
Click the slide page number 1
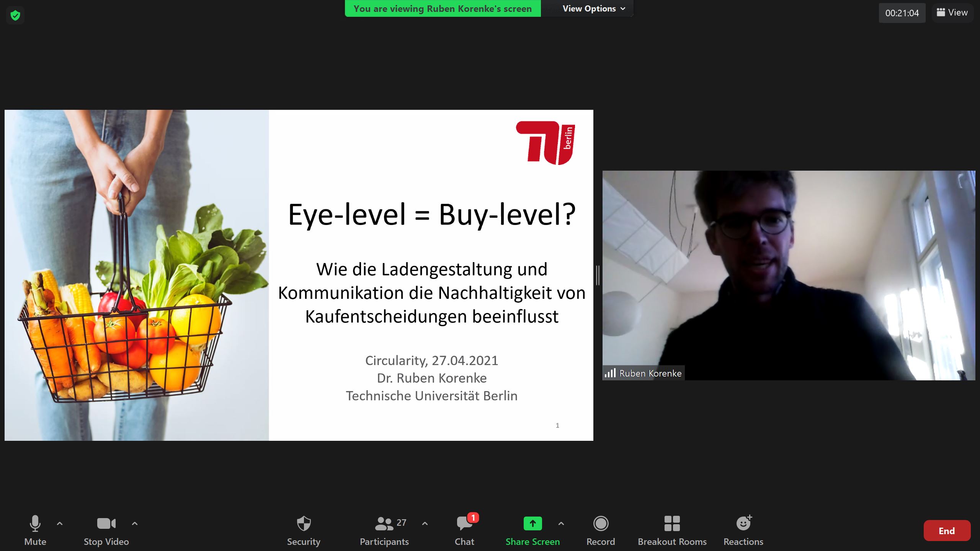tap(557, 425)
